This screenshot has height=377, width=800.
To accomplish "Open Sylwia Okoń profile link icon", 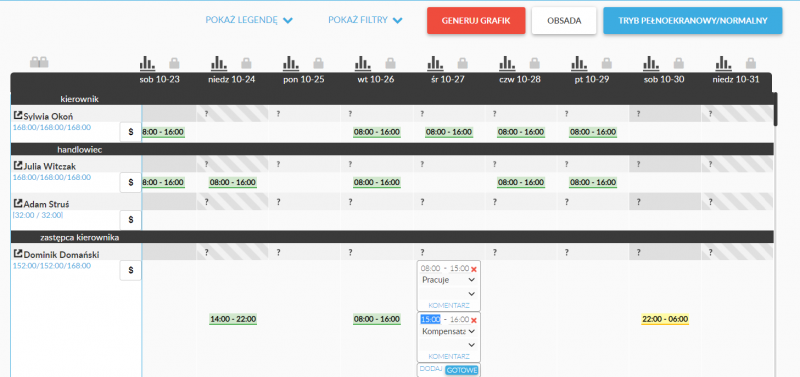I will pyautogui.click(x=18, y=116).
